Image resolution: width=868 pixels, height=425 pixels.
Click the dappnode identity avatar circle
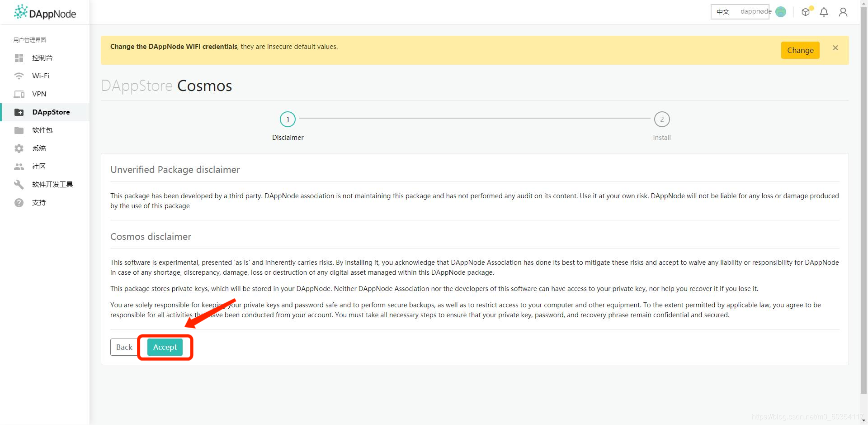[781, 12]
